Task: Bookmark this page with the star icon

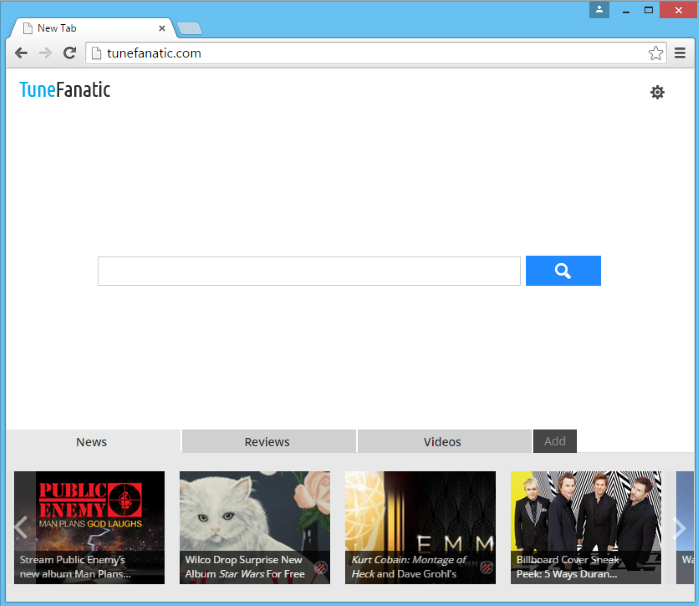Action: tap(656, 53)
